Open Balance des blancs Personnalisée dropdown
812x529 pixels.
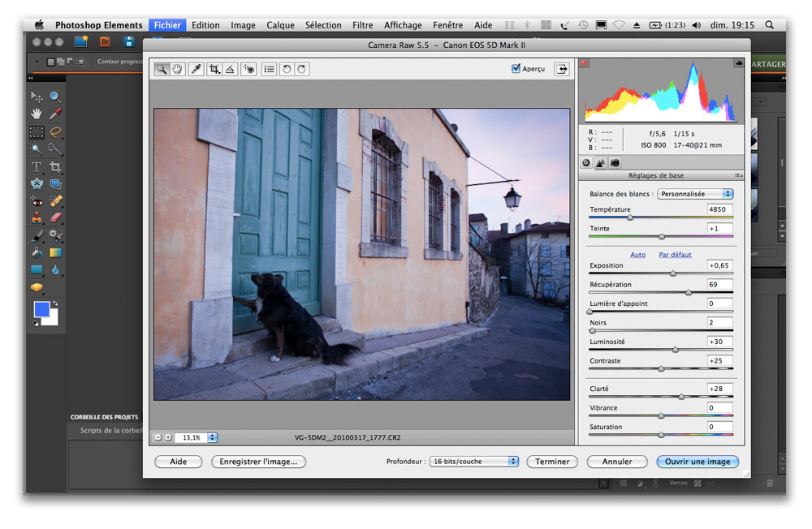point(696,194)
